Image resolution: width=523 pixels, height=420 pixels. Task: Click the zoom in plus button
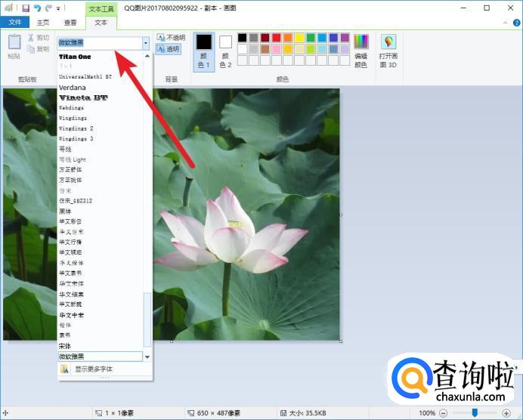click(x=506, y=413)
